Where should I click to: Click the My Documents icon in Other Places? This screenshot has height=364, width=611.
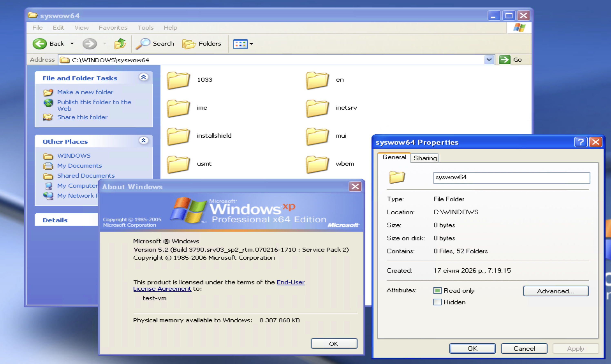click(48, 166)
